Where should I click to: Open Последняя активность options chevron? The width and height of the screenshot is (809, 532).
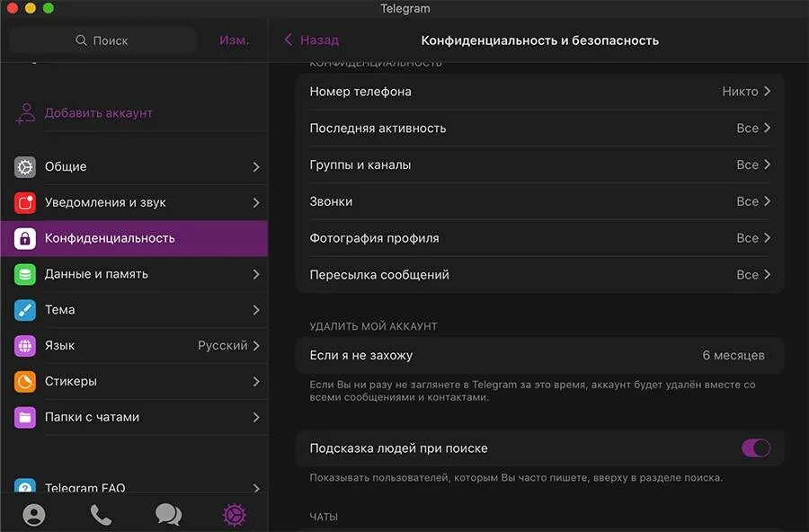767,129
